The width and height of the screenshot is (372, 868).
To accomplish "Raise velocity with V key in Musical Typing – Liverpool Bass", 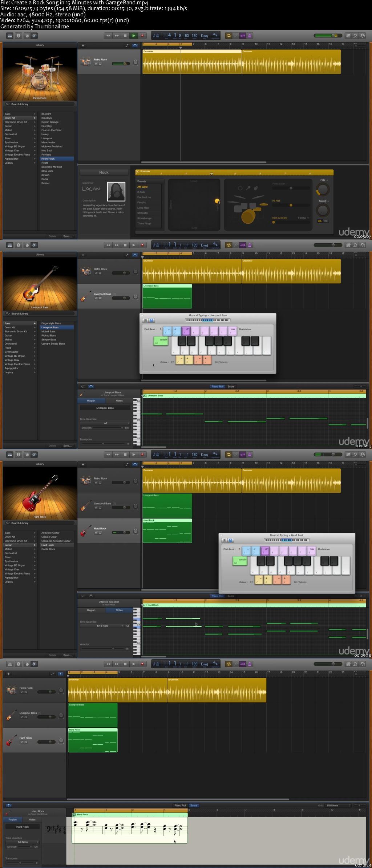I will [x=207, y=360].
